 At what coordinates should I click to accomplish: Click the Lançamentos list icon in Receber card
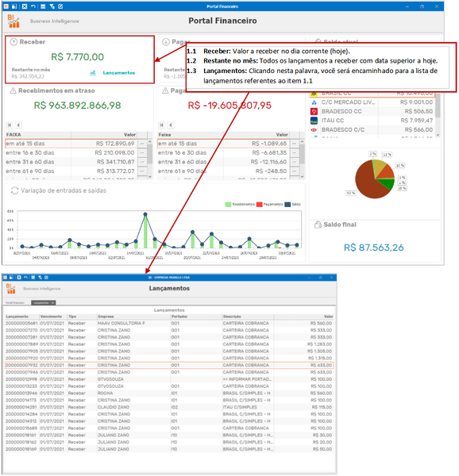tap(93, 73)
